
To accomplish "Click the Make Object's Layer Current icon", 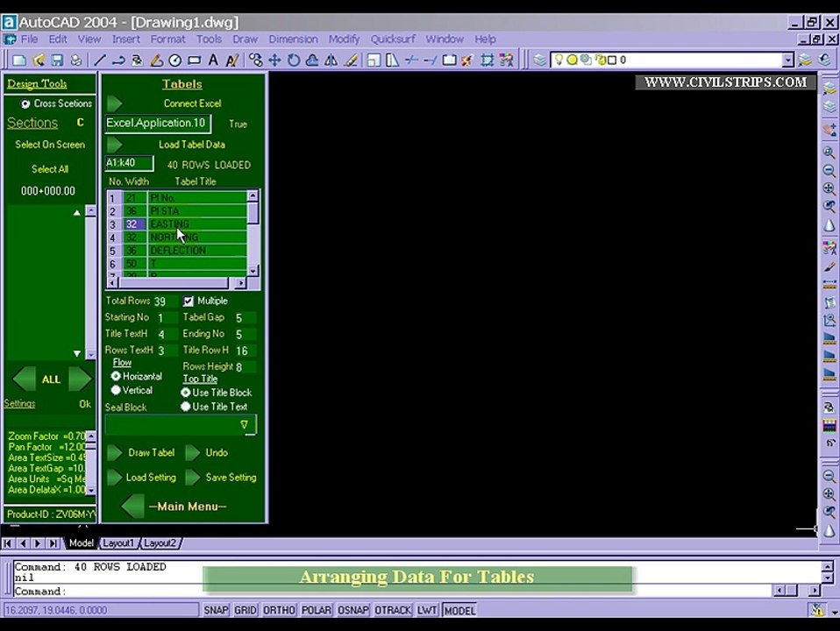I will (x=805, y=60).
